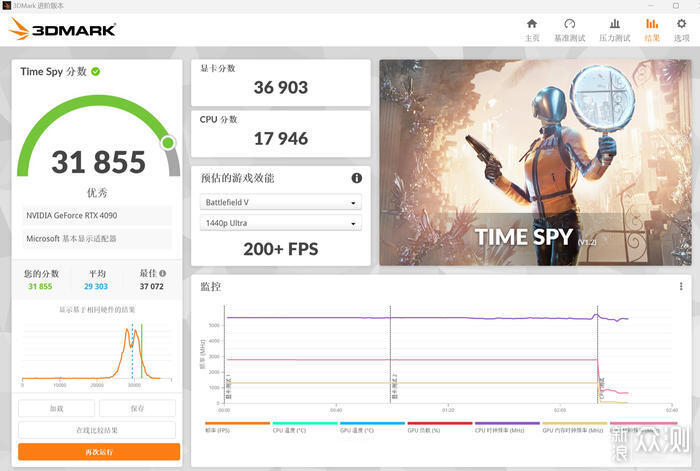Open the 1440p Ultra resolution dropdown

click(x=280, y=223)
